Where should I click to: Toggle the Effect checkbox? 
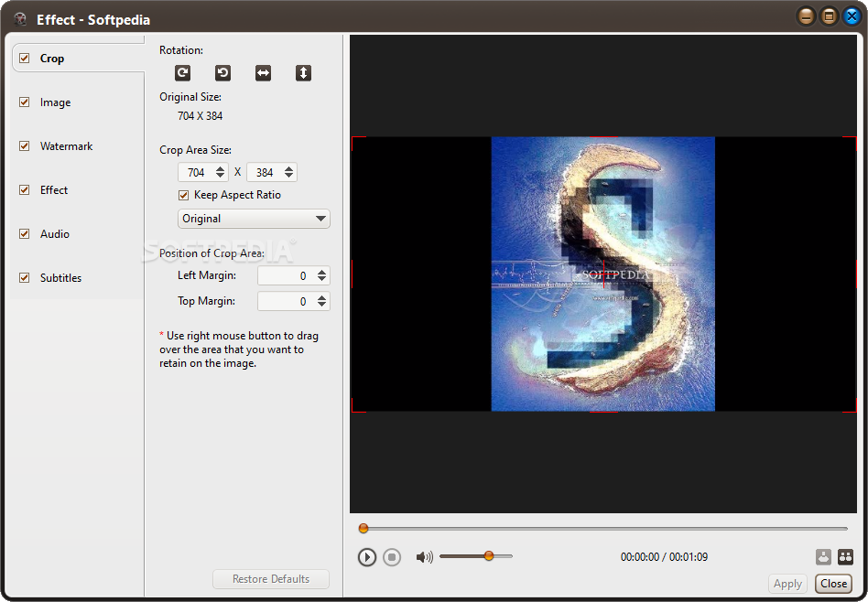click(25, 189)
